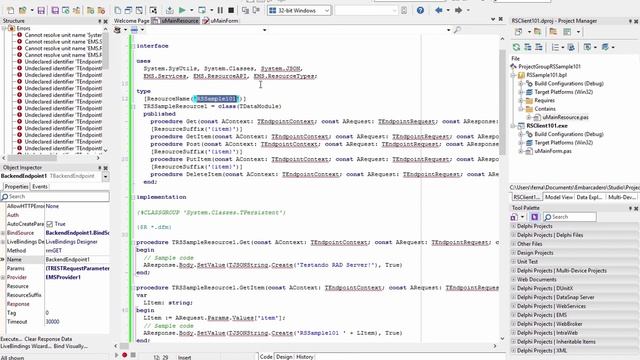Click Expand All icon in Project Manager
Screen dimensions: 640x360
[x=528, y=47]
